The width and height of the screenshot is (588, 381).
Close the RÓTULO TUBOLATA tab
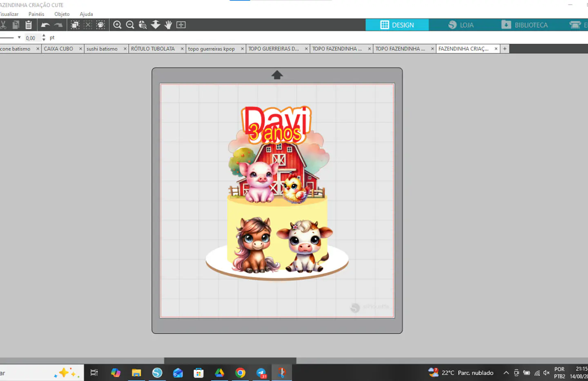click(x=182, y=49)
